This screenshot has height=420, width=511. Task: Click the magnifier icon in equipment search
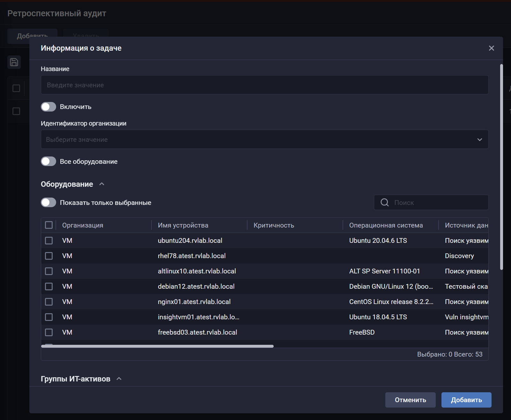coord(385,203)
